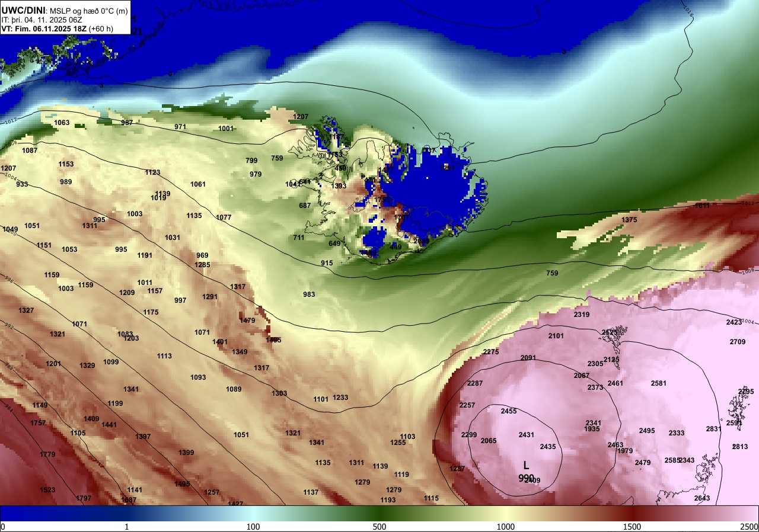Screen dimensions: 759x532
Task: Click the height value 1329
Action: click(87, 366)
